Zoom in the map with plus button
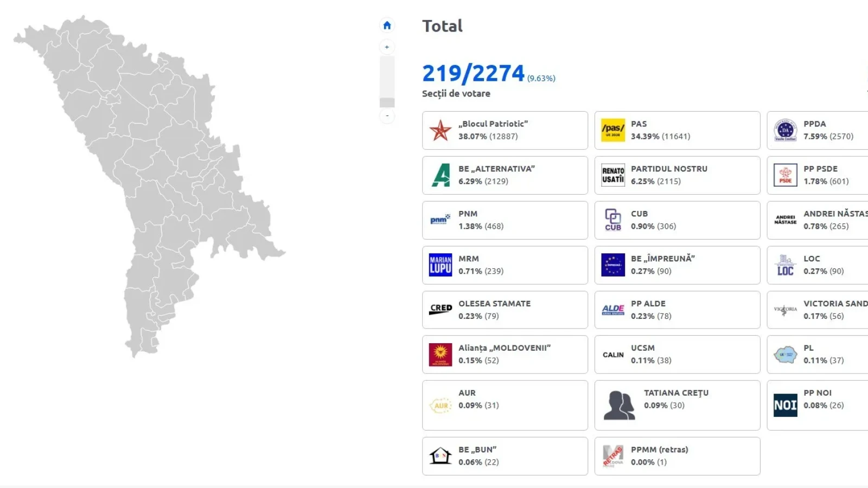Screen dimensions: 868x488 [387, 47]
